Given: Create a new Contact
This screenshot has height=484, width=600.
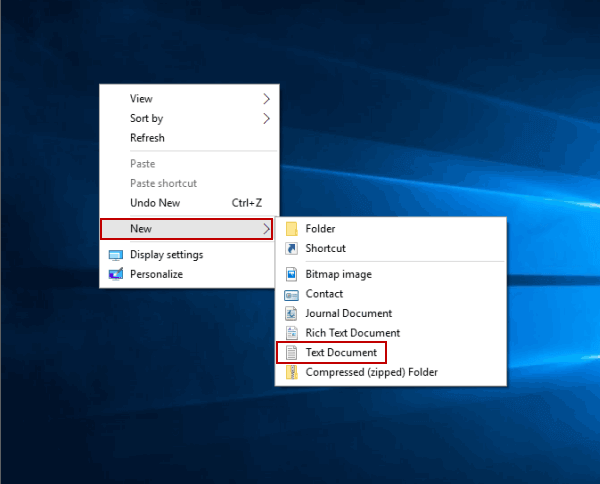Looking at the screenshot, I should tap(391, 294).
